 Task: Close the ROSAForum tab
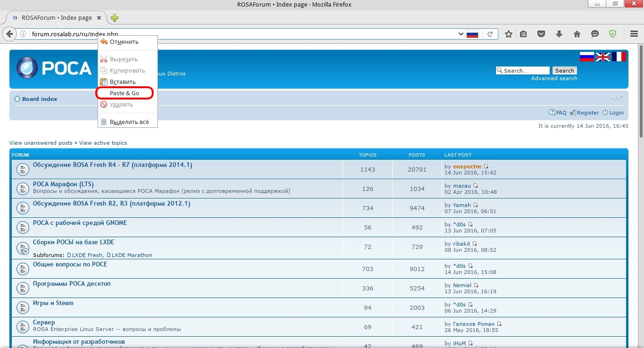[x=99, y=18]
